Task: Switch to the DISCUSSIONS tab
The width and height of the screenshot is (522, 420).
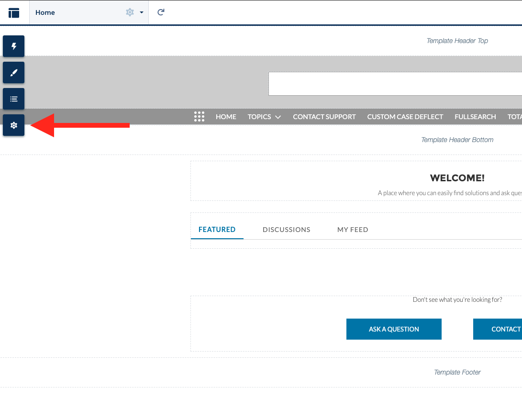Action: click(286, 230)
